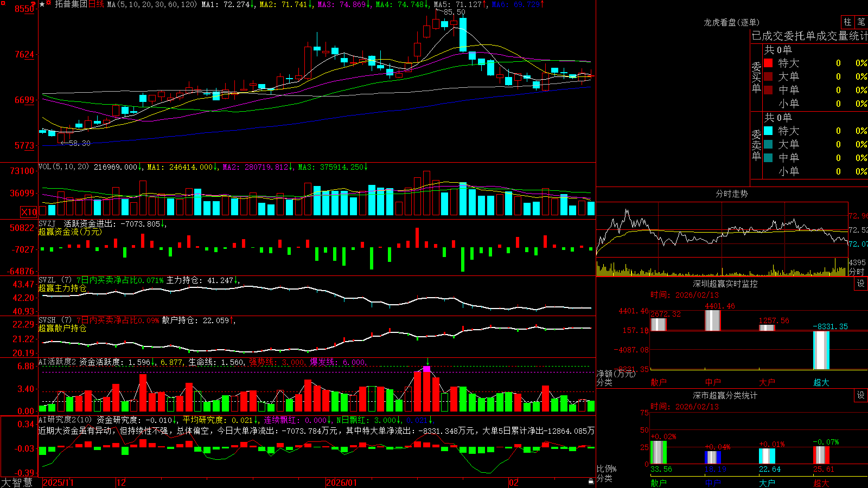Click the 超赢散户持仓 label
This screenshot has height=488, width=868.
[62, 328]
